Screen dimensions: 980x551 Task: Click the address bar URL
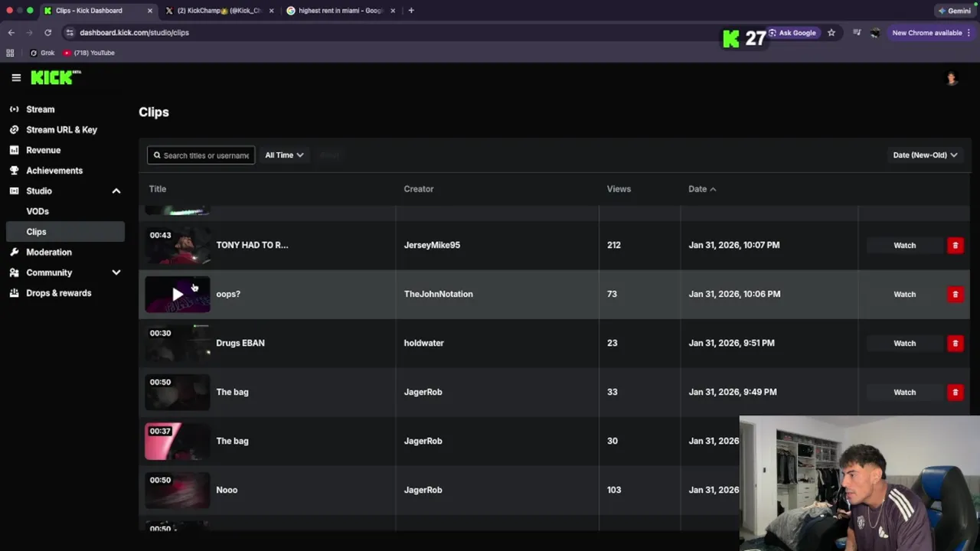point(134,33)
